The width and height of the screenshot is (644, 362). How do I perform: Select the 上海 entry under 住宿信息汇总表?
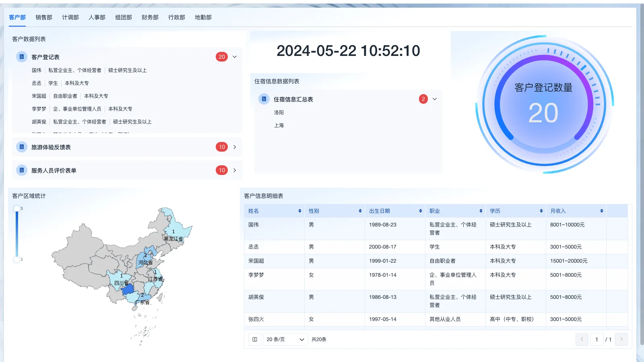tap(280, 125)
